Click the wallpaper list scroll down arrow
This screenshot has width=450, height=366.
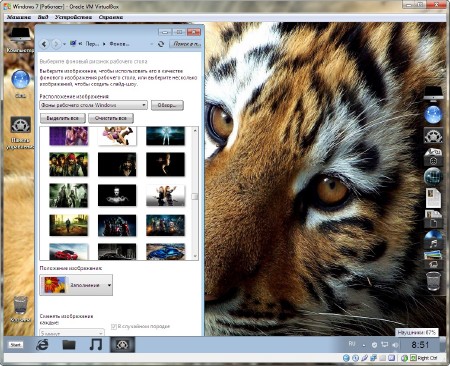(x=195, y=256)
